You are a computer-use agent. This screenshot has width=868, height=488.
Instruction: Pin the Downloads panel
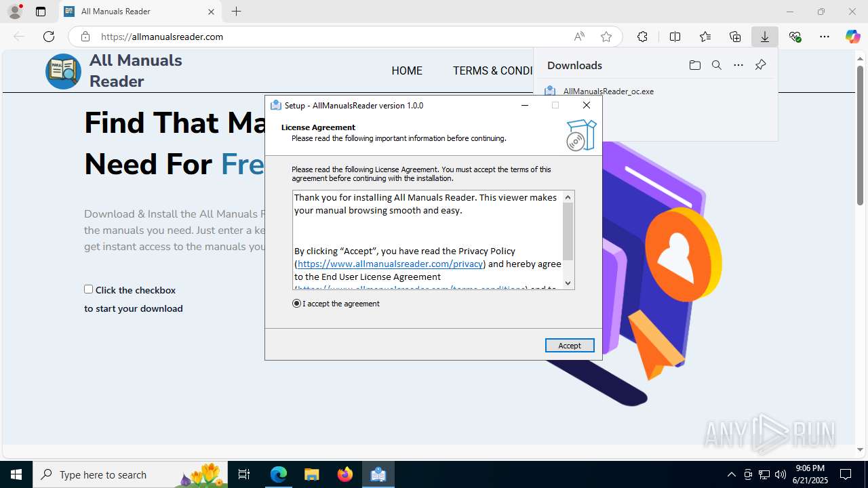click(x=760, y=65)
